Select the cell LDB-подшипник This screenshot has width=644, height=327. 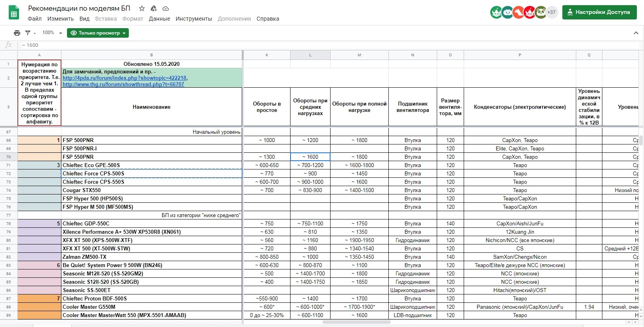pos(413,315)
